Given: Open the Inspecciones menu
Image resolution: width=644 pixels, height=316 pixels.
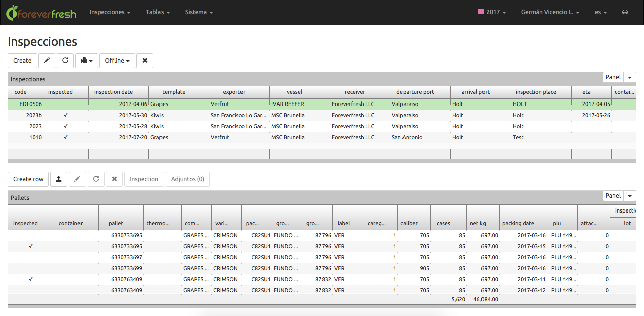Looking at the screenshot, I should [110, 12].
